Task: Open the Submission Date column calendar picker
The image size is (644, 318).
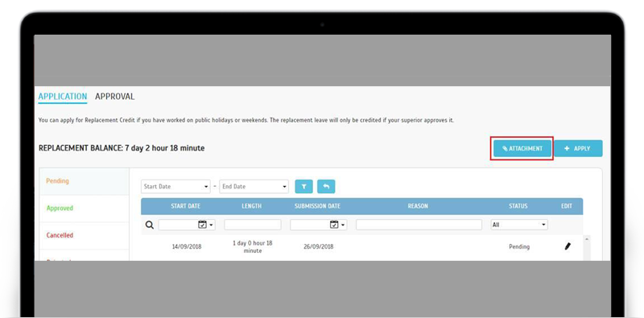Action: point(334,225)
